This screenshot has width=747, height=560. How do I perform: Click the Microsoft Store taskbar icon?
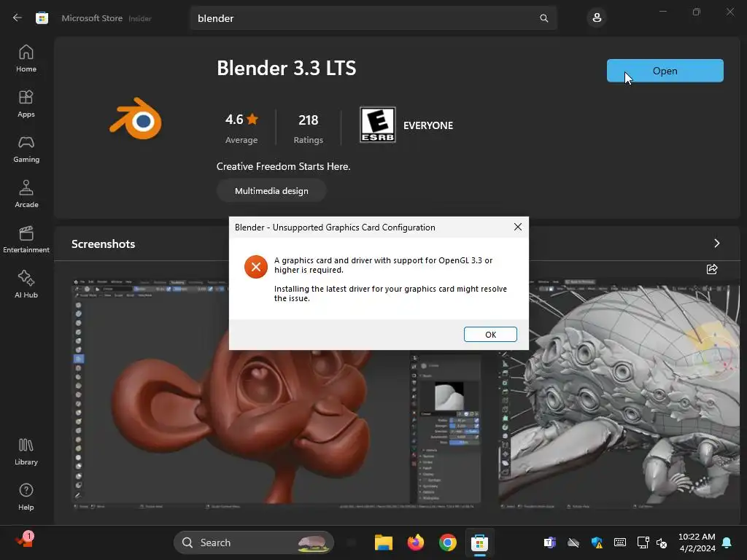[479, 542]
